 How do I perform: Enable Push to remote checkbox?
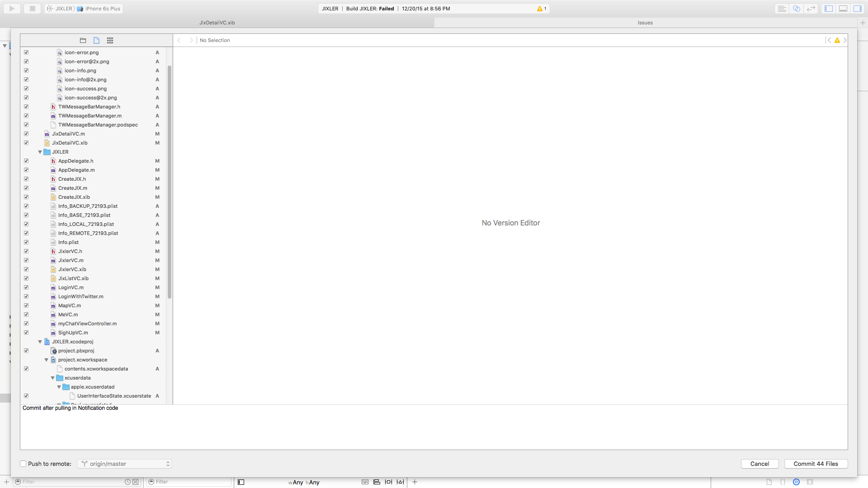[23, 464]
